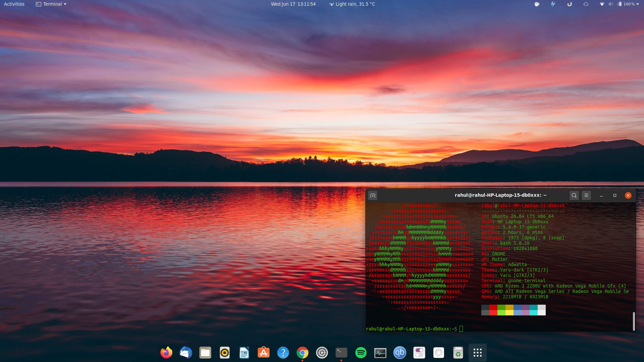Launch Firefox from the dock
644x362 pixels.
tap(166, 353)
